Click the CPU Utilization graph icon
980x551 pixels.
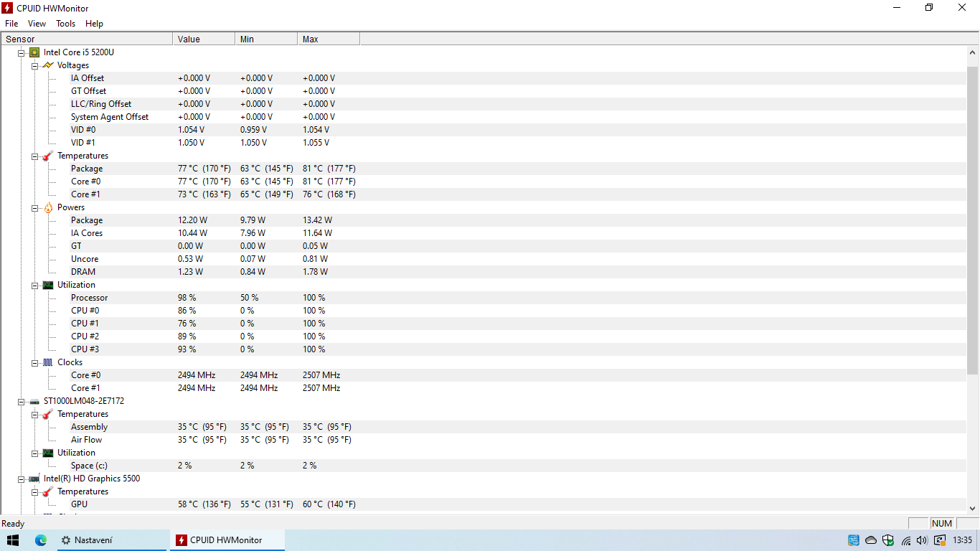[x=48, y=285]
